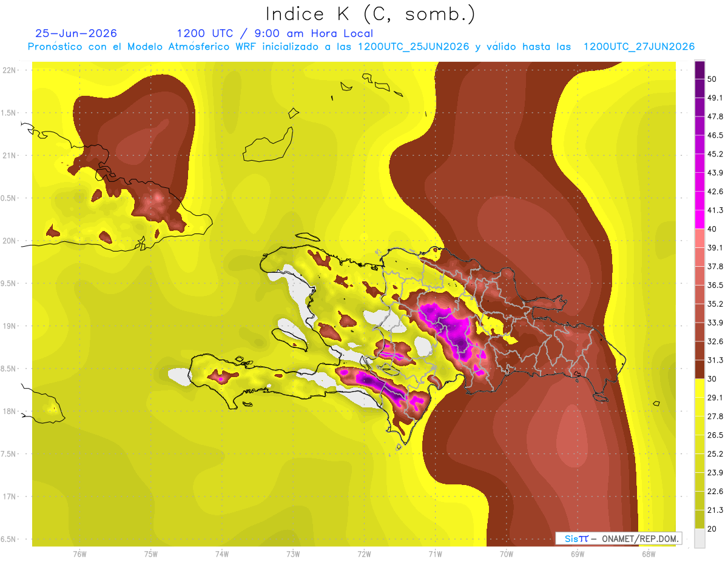Click the 'SisTT – ONAMET/REP.DOM.' credit box
This screenshot has width=728, height=562.
tap(619, 538)
